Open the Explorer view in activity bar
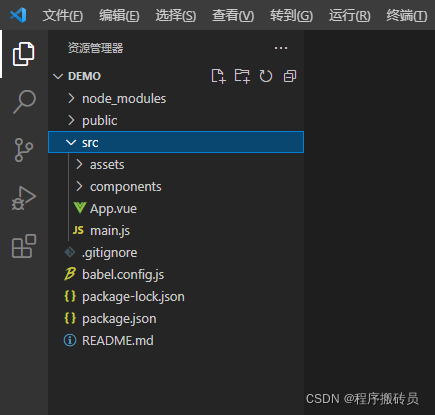This screenshot has width=435, height=415. point(24,54)
